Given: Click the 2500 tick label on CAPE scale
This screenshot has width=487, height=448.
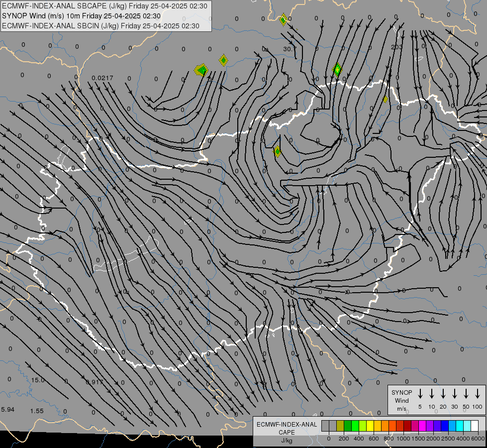Looking at the screenshot, I should click(448, 439).
